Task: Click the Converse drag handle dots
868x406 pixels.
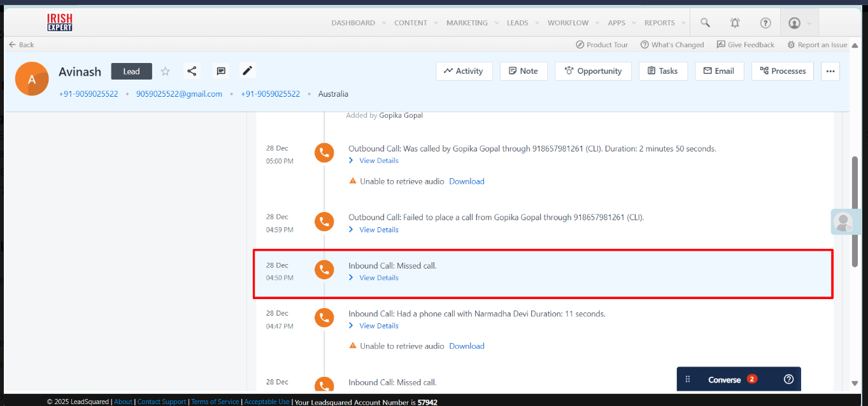Action: tap(688, 379)
